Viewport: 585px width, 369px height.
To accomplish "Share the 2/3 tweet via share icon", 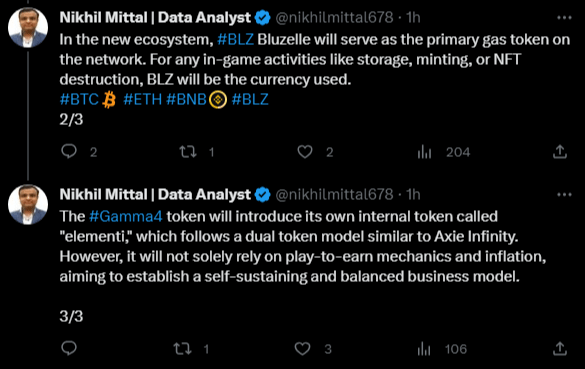I will (560, 152).
